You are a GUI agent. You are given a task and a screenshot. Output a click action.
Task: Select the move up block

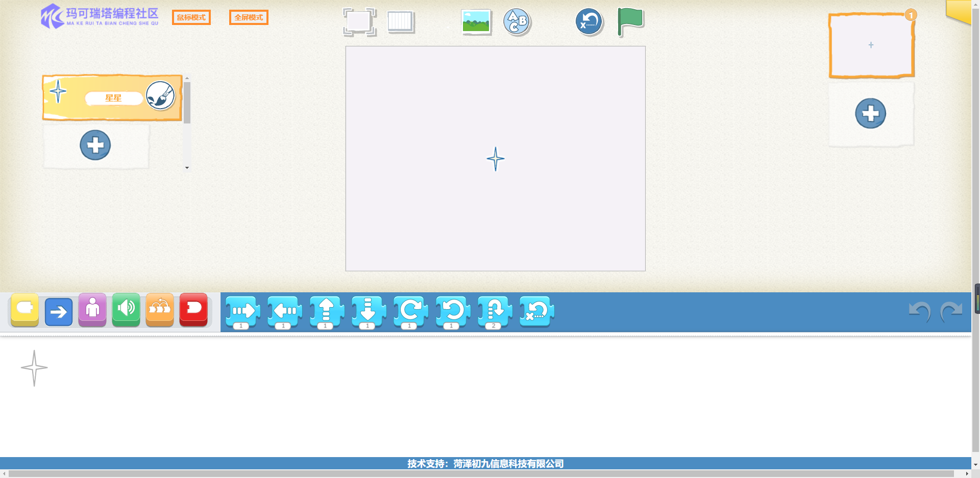[327, 311]
